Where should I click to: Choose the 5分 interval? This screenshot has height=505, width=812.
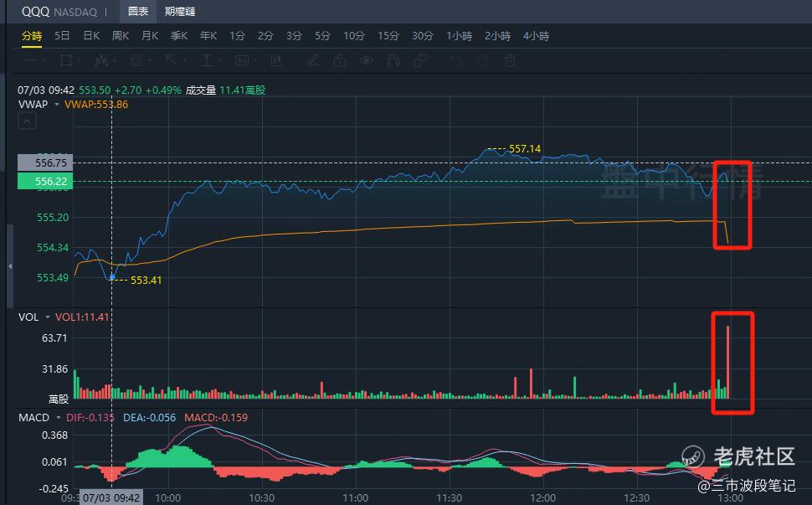(322, 36)
